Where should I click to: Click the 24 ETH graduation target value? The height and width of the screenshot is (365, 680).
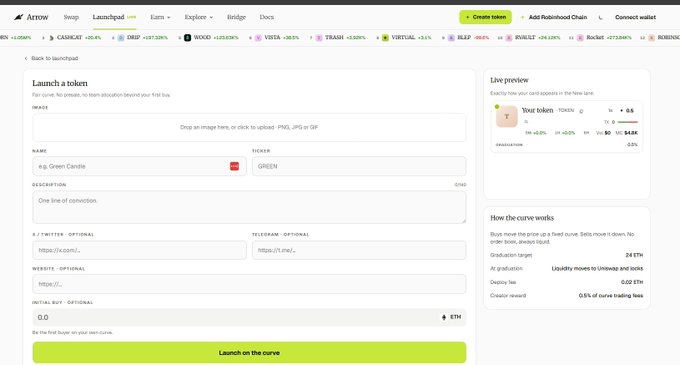[x=634, y=255]
